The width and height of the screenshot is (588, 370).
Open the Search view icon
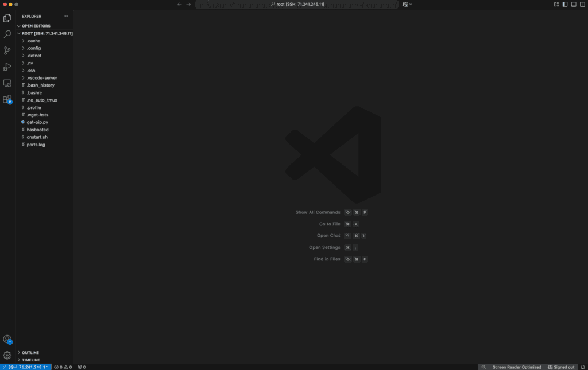pos(7,34)
